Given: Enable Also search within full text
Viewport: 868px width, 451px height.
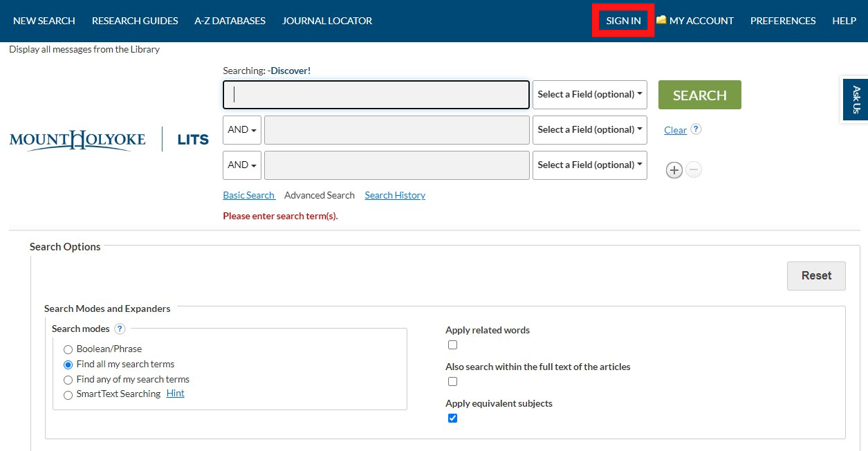Looking at the screenshot, I should [452, 381].
